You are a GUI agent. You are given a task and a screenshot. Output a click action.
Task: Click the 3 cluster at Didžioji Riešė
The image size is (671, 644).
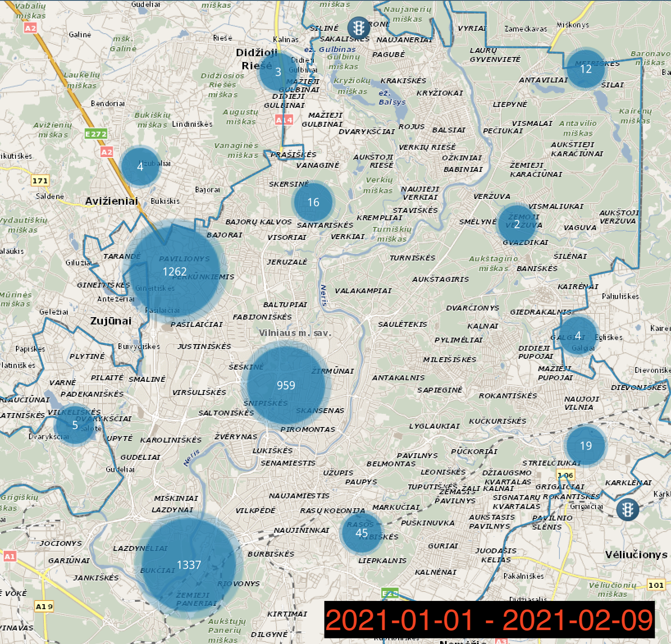(x=278, y=72)
